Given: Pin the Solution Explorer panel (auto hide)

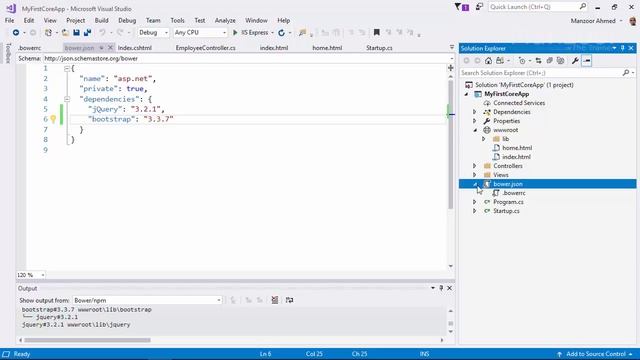Looking at the screenshot, I should click(622, 48).
